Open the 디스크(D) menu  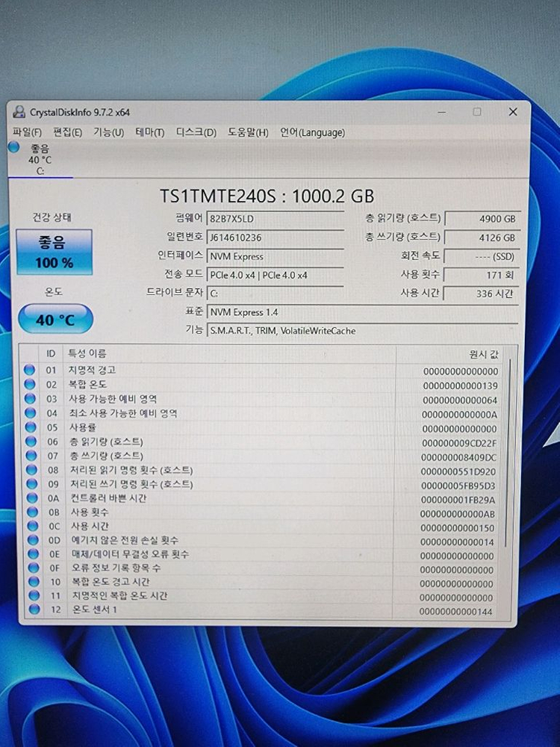[x=196, y=132]
